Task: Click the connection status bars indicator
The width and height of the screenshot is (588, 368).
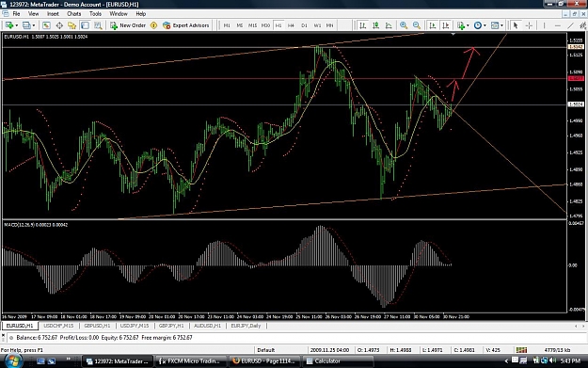Action: [521, 350]
